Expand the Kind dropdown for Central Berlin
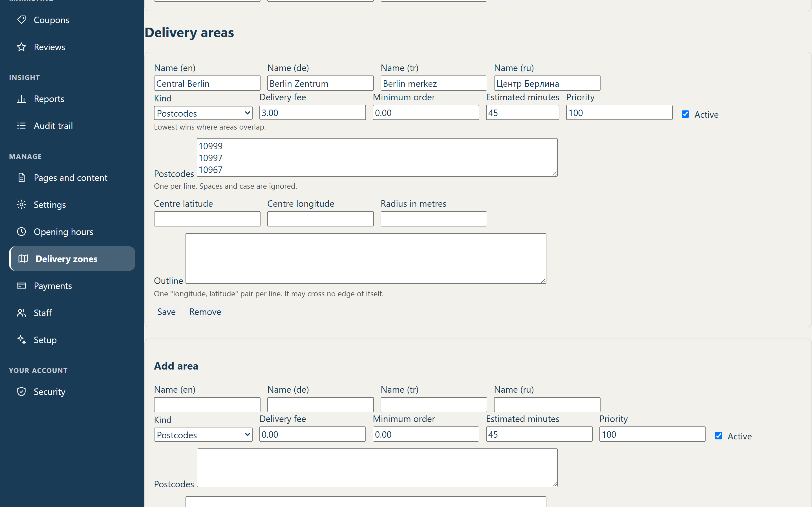This screenshot has height=507, width=812. 203,113
